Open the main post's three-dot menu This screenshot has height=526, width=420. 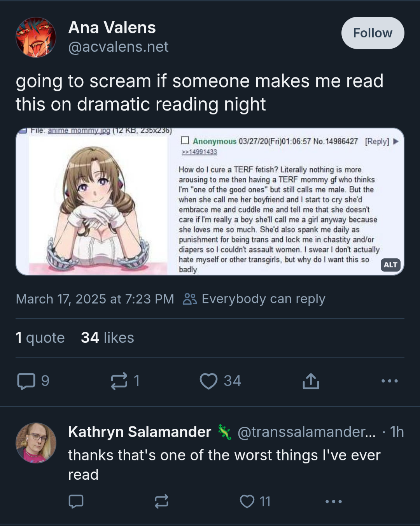(x=389, y=381)
